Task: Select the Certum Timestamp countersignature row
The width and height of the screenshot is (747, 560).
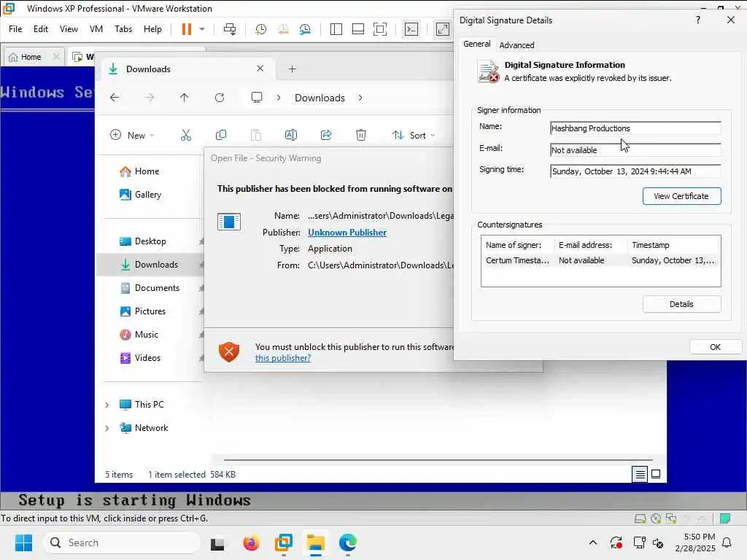Action: click(600, 260)
